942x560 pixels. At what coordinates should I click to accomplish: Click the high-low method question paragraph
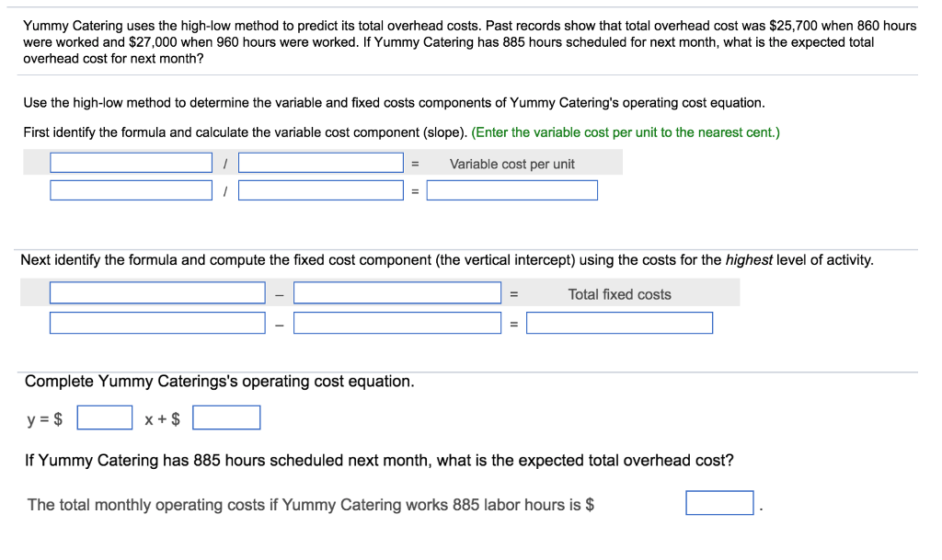469,41
